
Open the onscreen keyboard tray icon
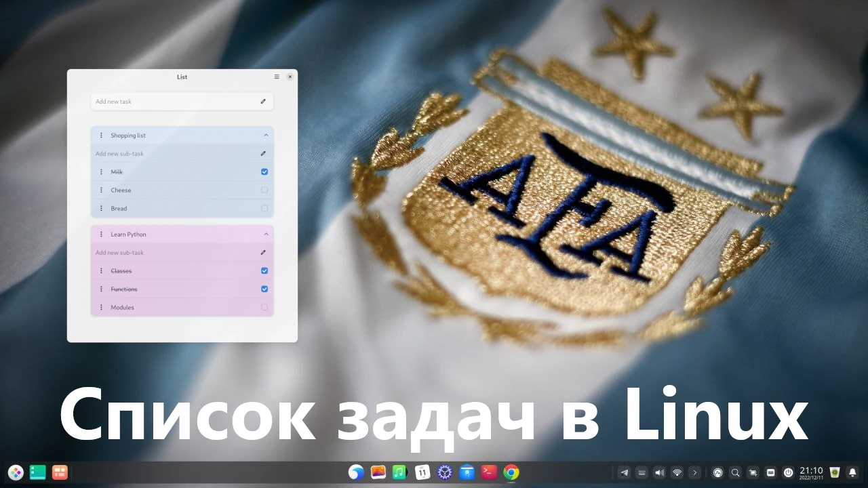[x=642, y=472]
